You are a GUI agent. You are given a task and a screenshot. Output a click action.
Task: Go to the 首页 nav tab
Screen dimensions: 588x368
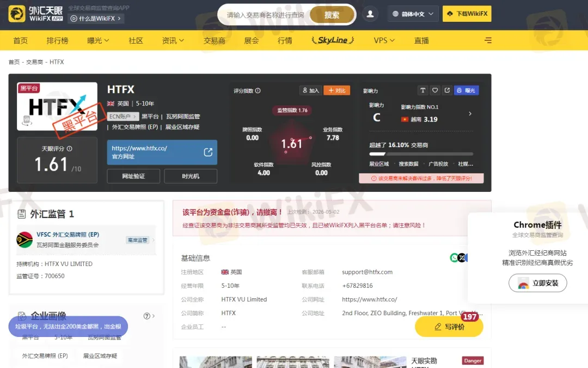[20, 40]
